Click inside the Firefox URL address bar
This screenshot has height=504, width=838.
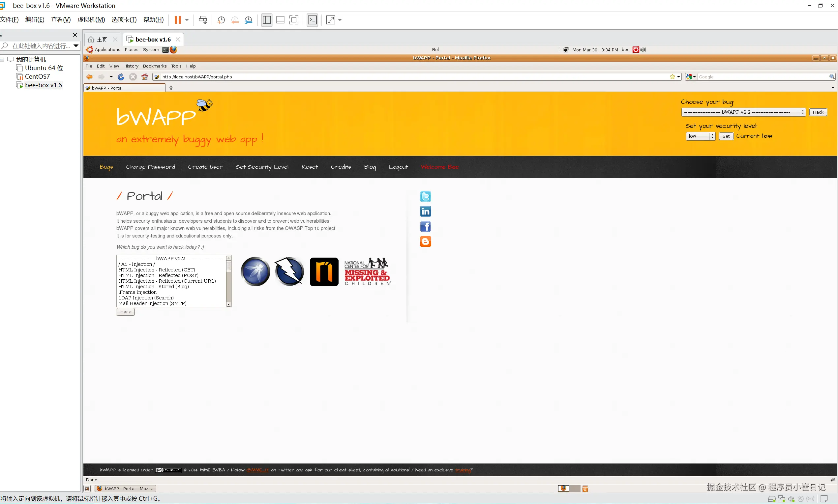[408, 77]
